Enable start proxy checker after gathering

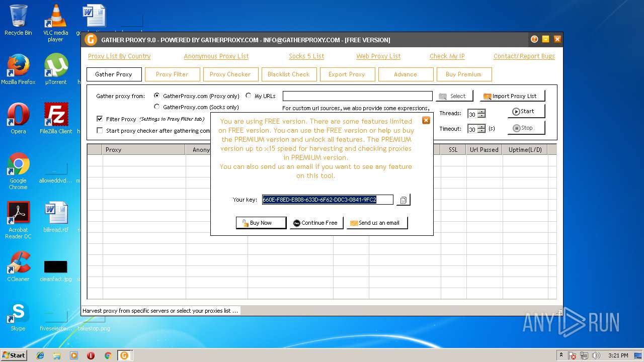click(100, 130)
